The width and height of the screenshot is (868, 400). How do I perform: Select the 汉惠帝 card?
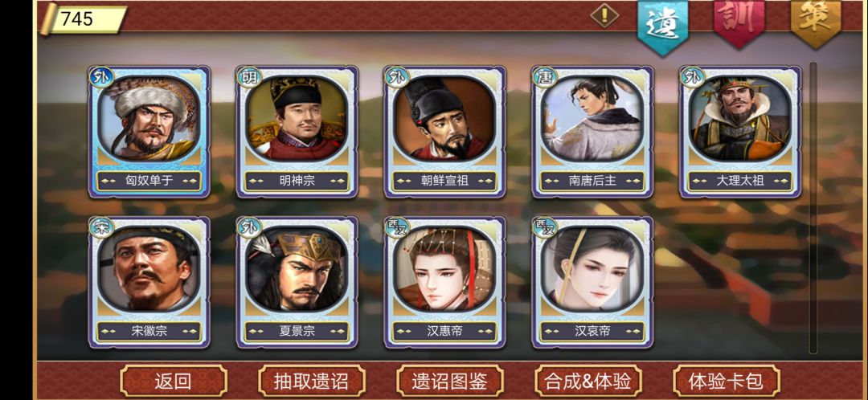tap(444, 282)
